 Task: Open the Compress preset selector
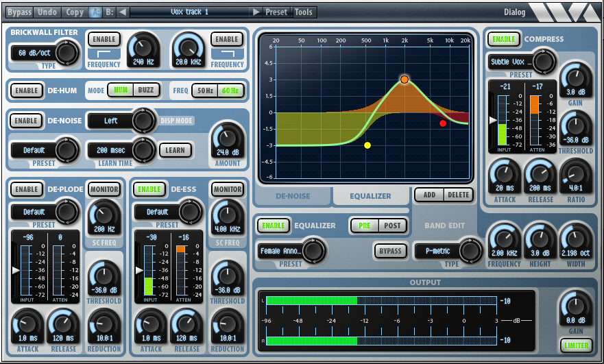(521, 62)
